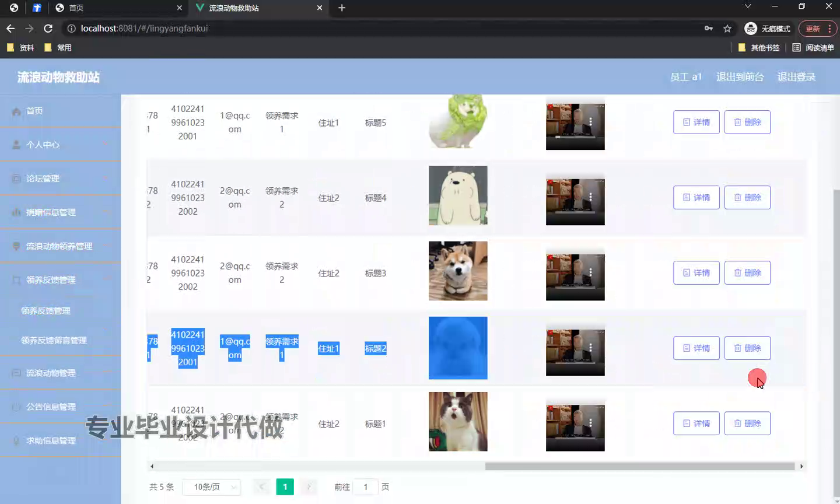Bookmark this page with the star icon
Image resolution: width=840 pixels, height=504 pixels.
click(727, 28)
